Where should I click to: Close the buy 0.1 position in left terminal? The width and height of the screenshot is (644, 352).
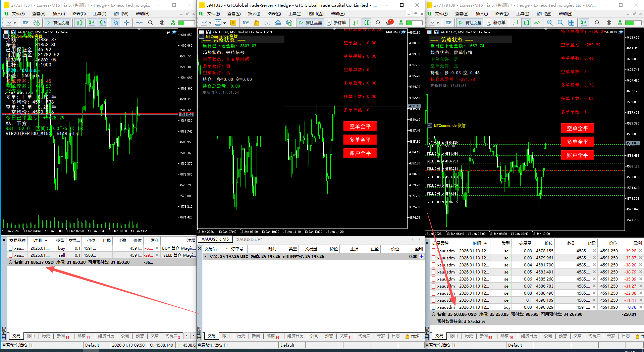(157, 248)
